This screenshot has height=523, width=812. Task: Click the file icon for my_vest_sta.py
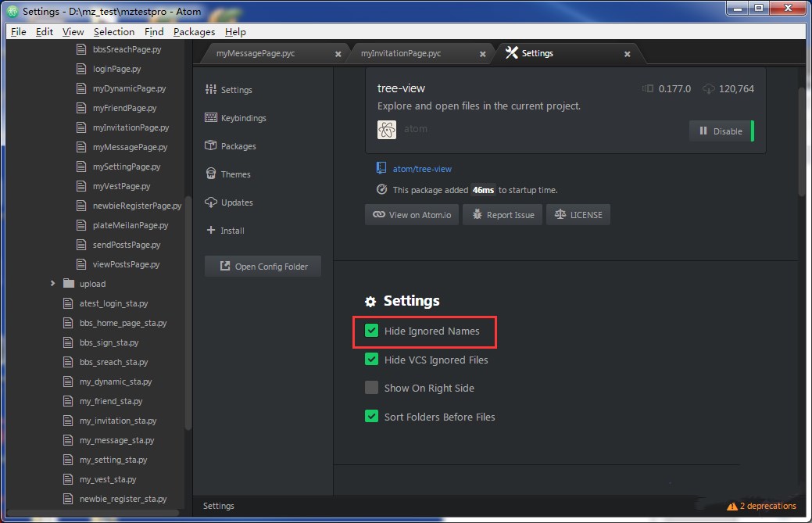point(68,479)
